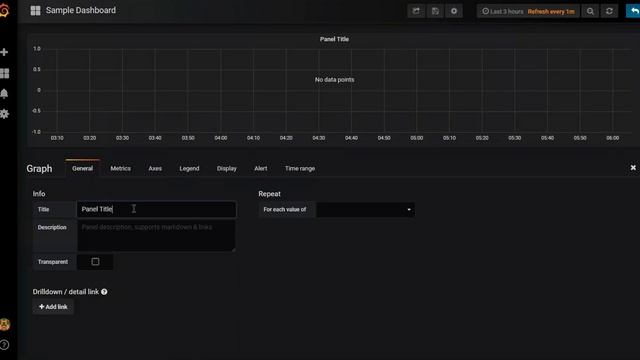The width and height of the screenshot is (640, 360).
Task: Toggle the Transparent checkbox
Action: (95, 262)
